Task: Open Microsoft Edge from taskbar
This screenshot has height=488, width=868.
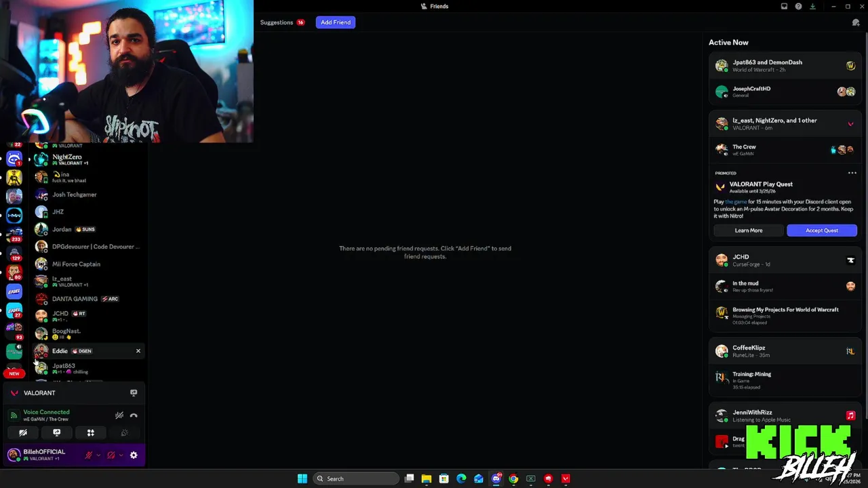Action: tap(461, 479)
